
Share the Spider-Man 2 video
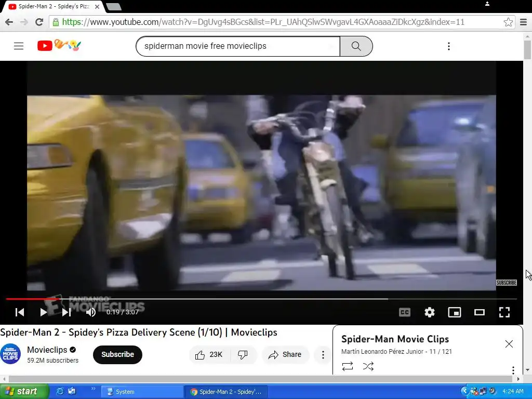285,355
